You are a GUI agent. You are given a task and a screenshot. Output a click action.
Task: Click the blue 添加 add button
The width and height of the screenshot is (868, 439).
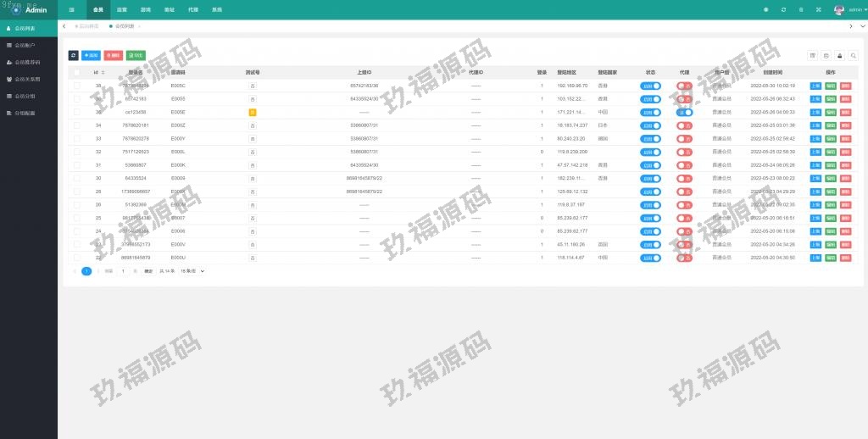[x=90, y=55]
